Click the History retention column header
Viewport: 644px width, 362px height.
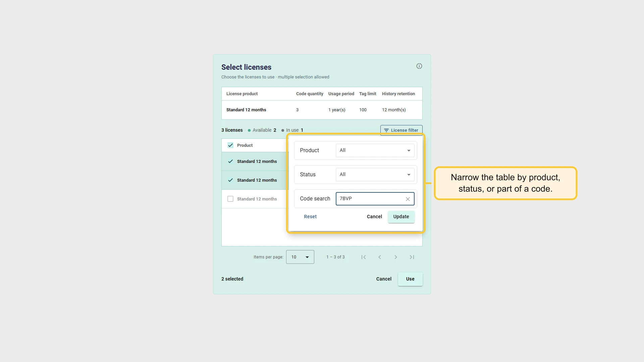398,94
